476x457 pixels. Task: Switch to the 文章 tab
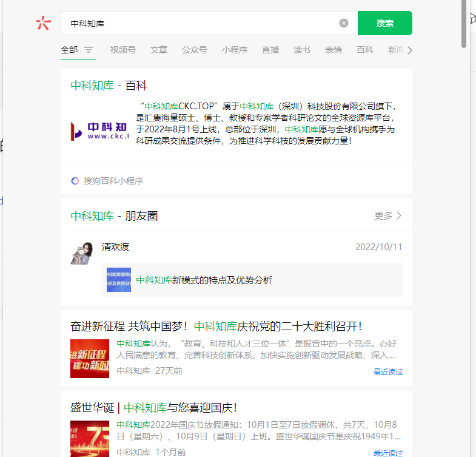tap(159, 50)
